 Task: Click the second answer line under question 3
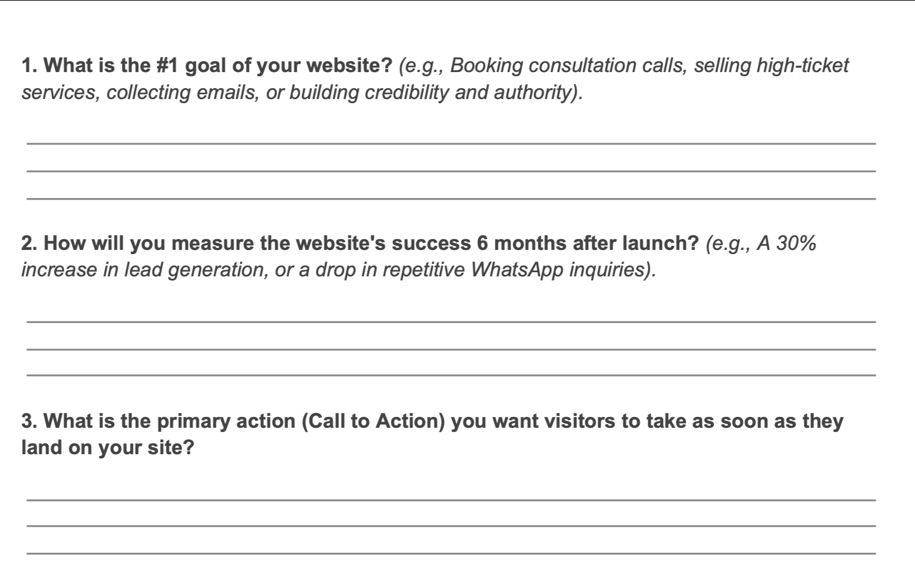tap(450, 526)
